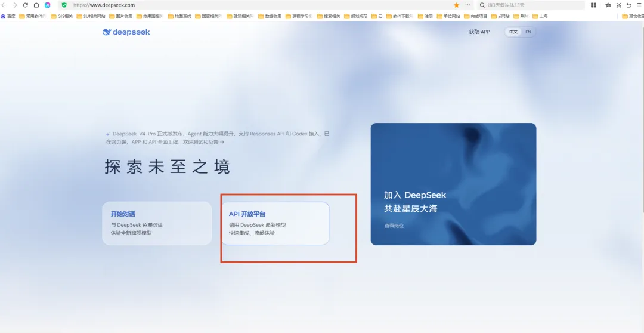Image resolution: width=644 pixels, height=333 pixels.
Task: Open the 软件下载 bookmark folder
Action: point(400,17)
